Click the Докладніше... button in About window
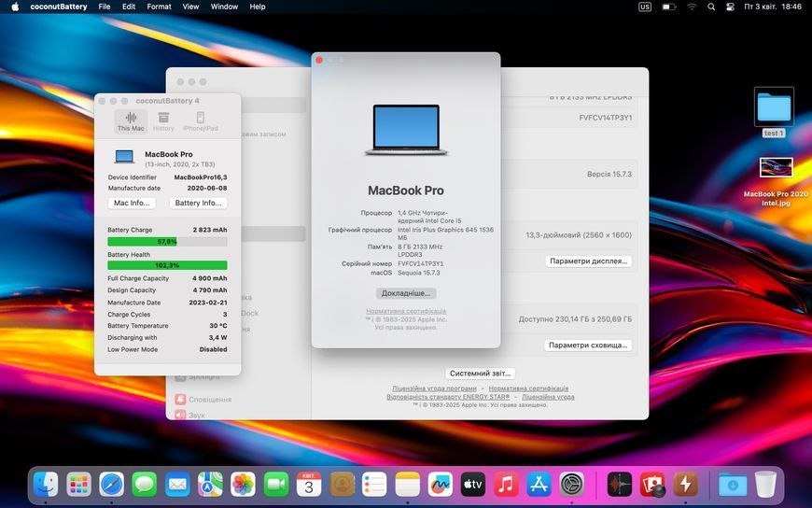This screenshot has height=508, width=812. (406, 293)
